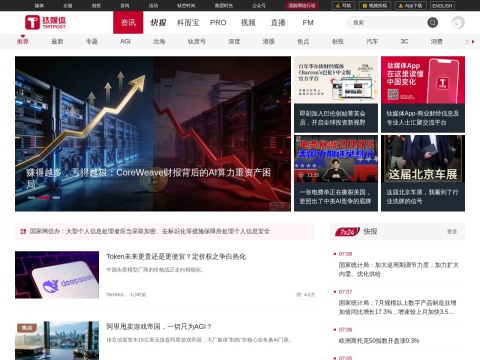
Task: Click the news ticker flag icon
Action: (x=23, y=231)
